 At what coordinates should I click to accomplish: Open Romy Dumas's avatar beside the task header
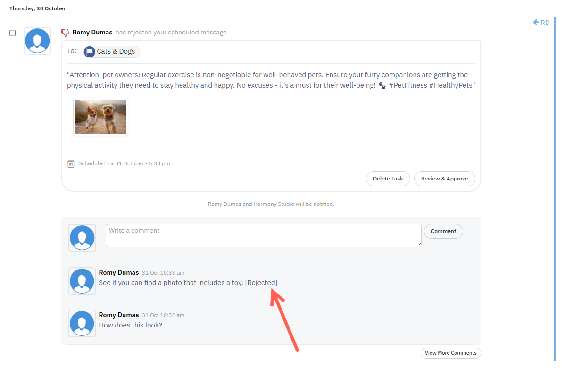point(37,41)
